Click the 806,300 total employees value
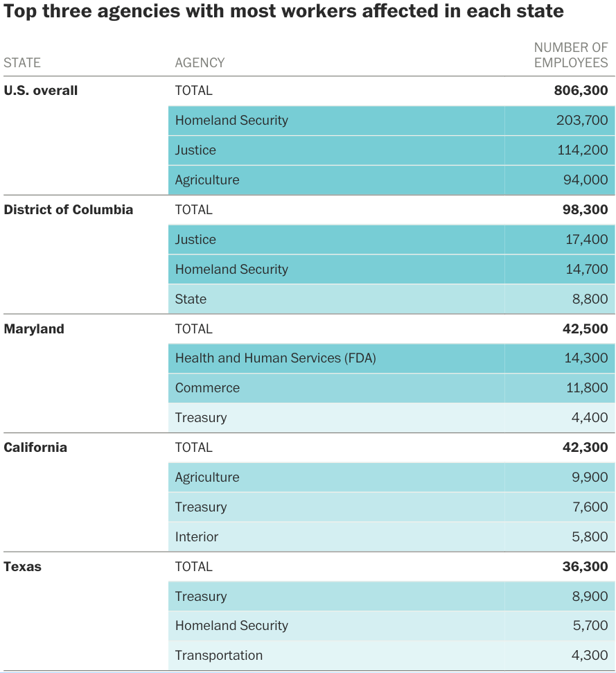 click(x=581, y=91)
